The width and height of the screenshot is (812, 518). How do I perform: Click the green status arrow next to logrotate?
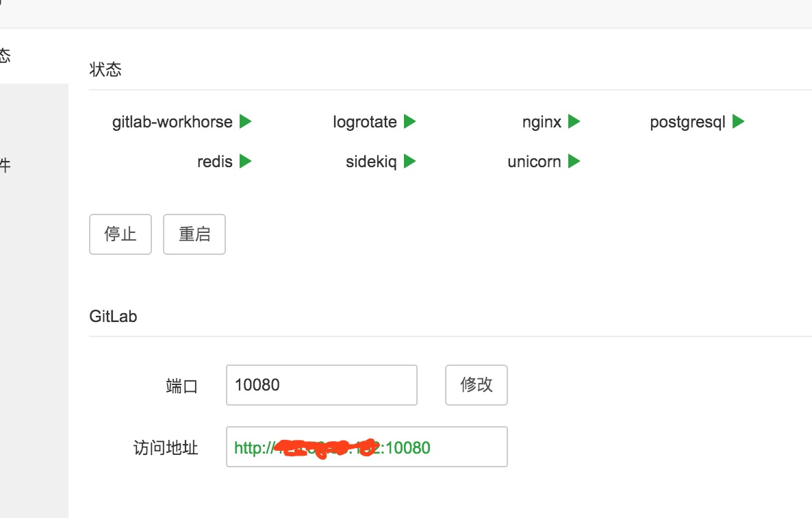[x=409, y=122]
